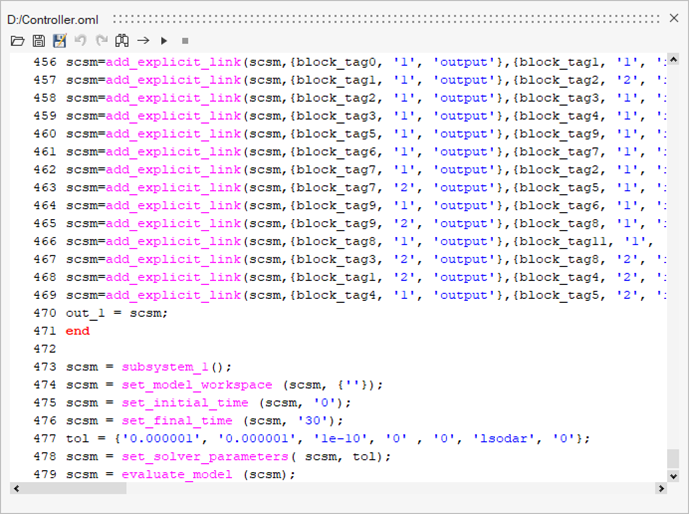The image size is (689, 514).
Task: Redo the last undone edit
Action: click(101, 41)
